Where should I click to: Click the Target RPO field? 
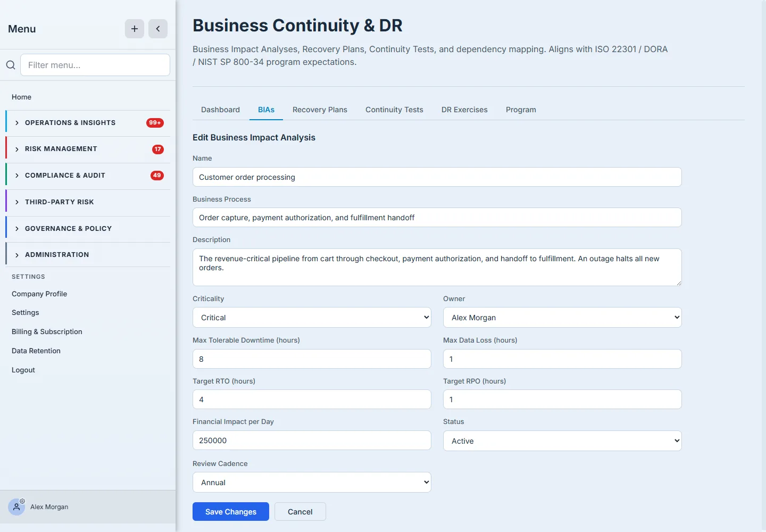[562, 400]
